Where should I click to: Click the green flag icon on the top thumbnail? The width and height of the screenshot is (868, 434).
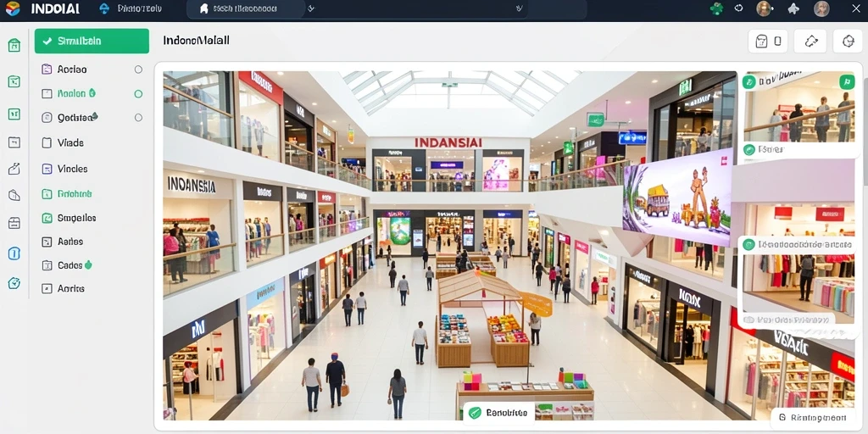click(847, 82)
